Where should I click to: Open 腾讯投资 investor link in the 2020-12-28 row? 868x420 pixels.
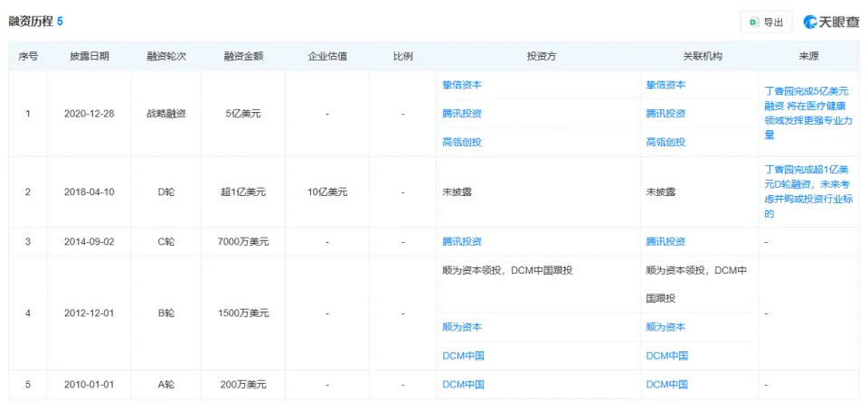[x=462, y=113]
